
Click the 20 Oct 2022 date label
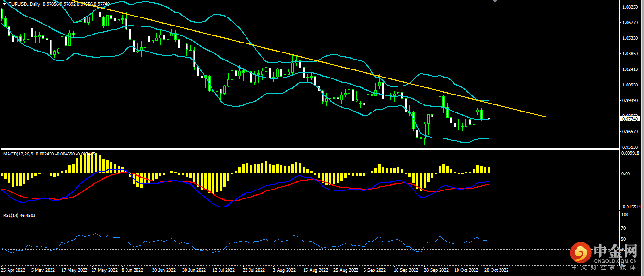[496, 271]
